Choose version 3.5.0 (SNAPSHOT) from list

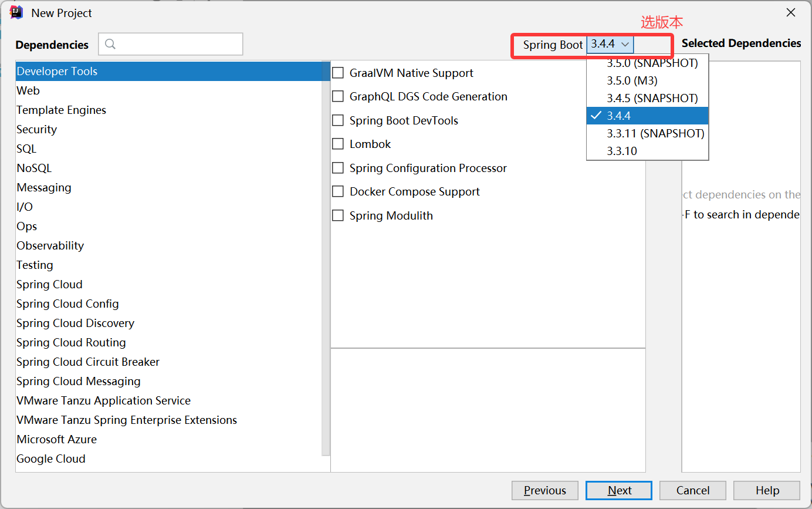[x=648, y=63]
